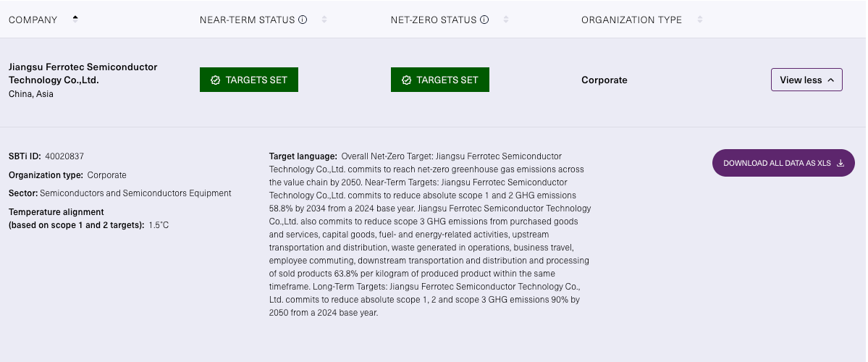Collapse the row with View less
868x362 pixels.
[806, 80]
